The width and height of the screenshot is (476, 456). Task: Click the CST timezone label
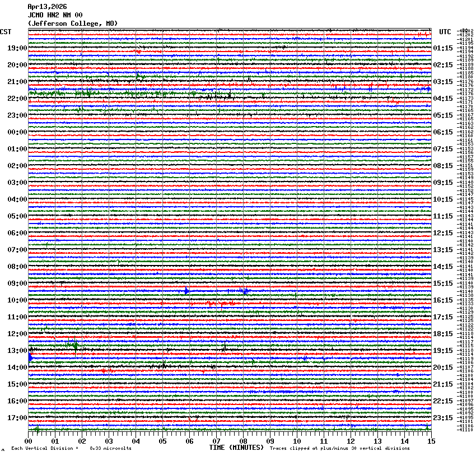click(x=6, y=32)
